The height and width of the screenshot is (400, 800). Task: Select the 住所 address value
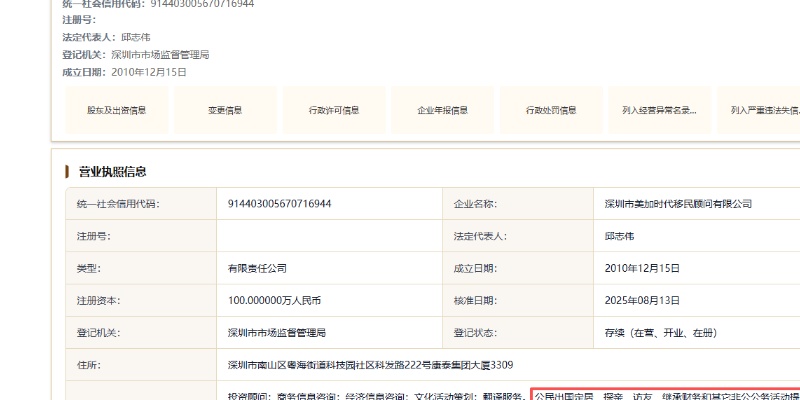(370, 365)
